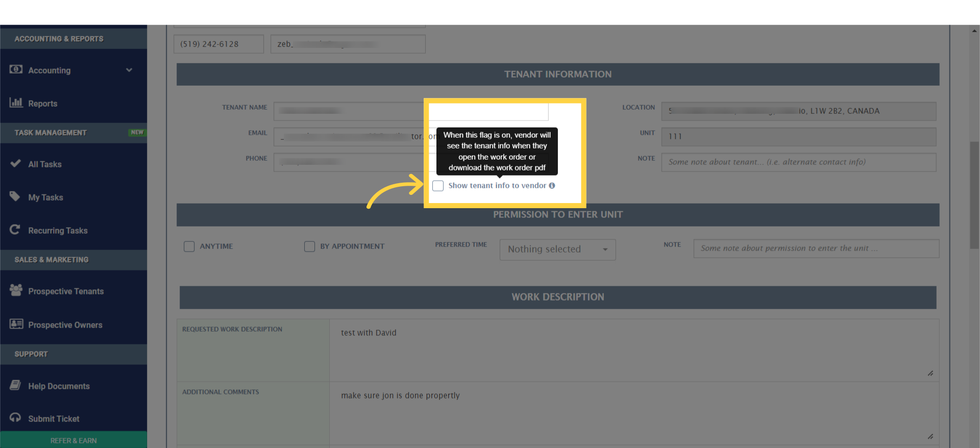
Task: Click the phone field (519) 242-6128
Action: pos(218,44)
